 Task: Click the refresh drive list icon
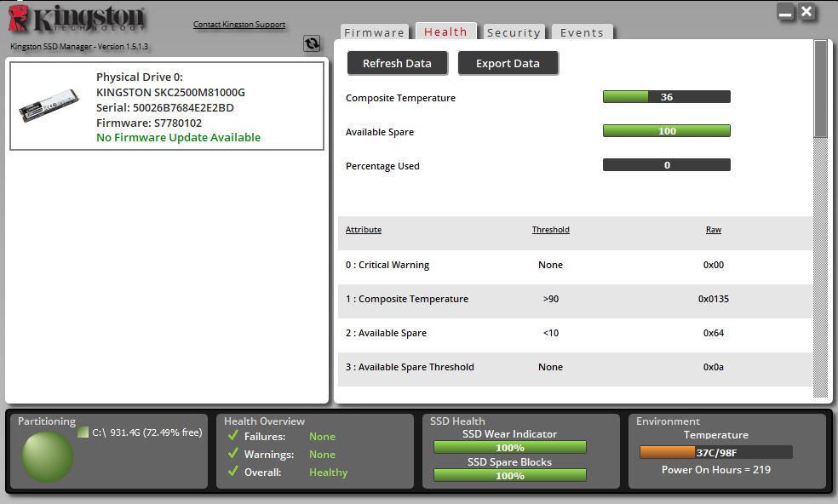312,43
